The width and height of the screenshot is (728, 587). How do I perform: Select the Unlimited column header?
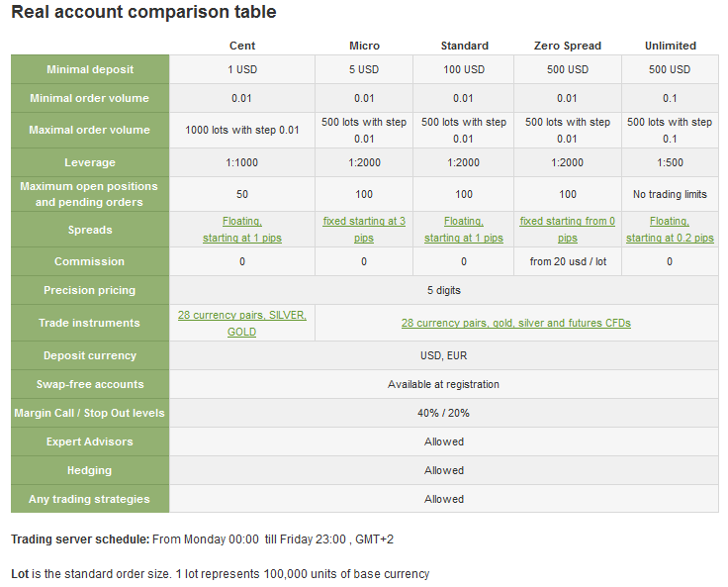pos(671,46)
